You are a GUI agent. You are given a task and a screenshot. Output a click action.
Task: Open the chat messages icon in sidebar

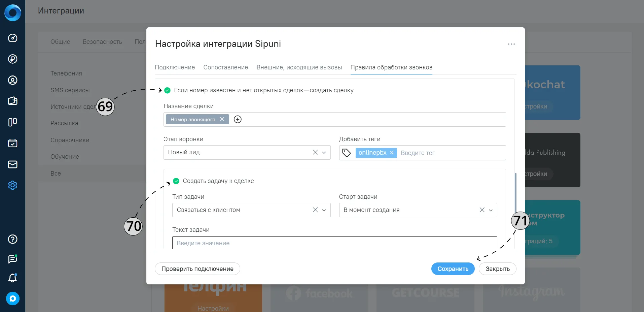point(12,259)
